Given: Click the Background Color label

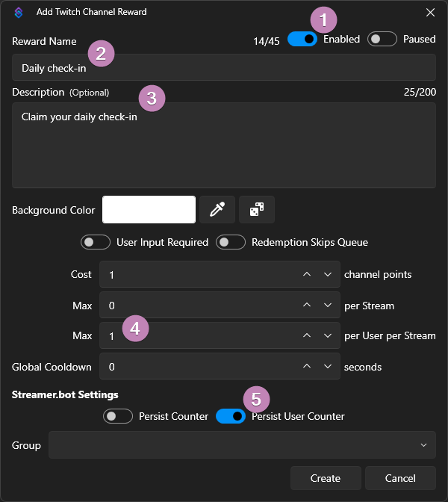Looking at the screenshot, I should point(54,210).
